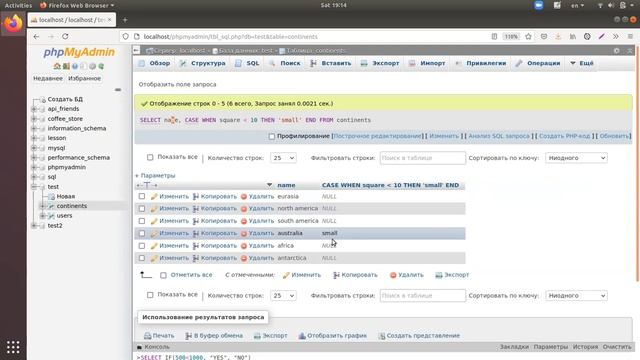Open the Экспорт tab
640x360 pixels.
(380, 63)
